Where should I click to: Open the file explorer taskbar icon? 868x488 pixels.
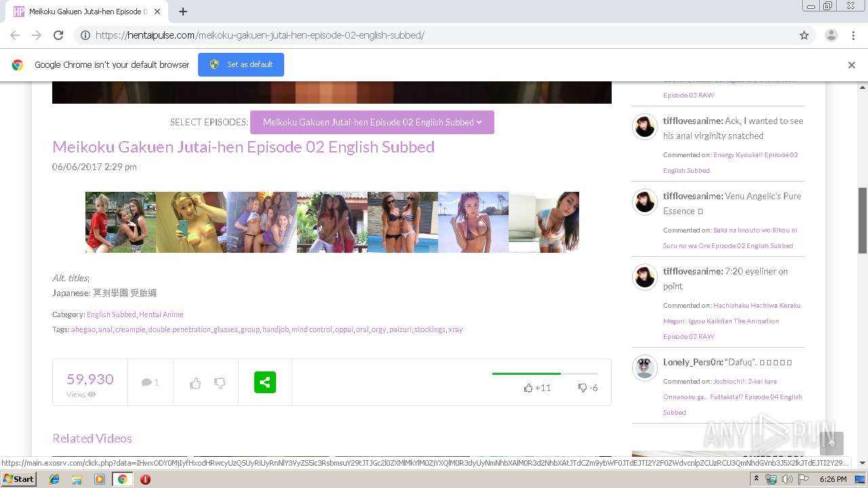pos(77,479)
